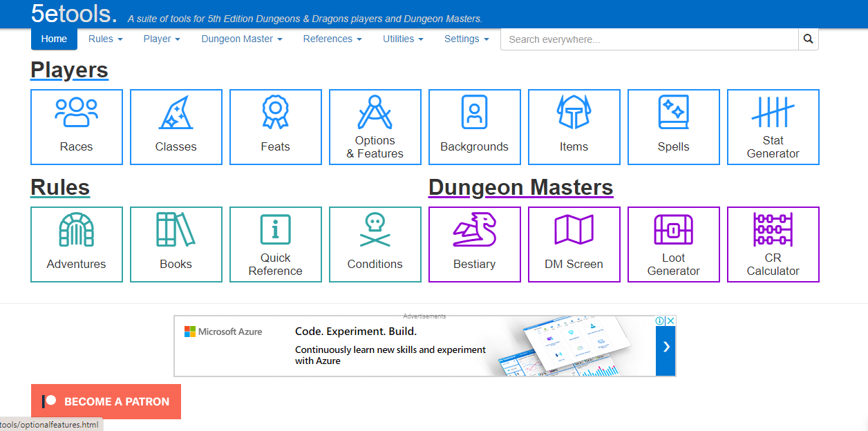
Task: Click the search magnifier button
Action: 808,39
